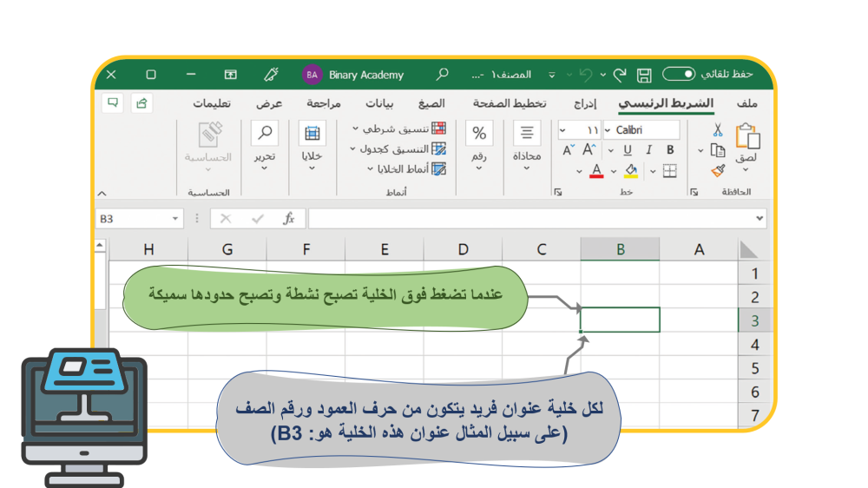Open the File (ملف) menu

tap(746, 103)
